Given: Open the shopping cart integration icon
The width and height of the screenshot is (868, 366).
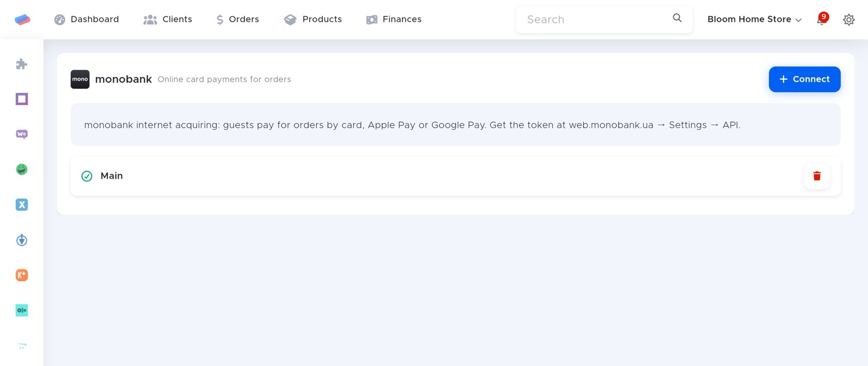Looking at the screenshot, I should point(22,345).
